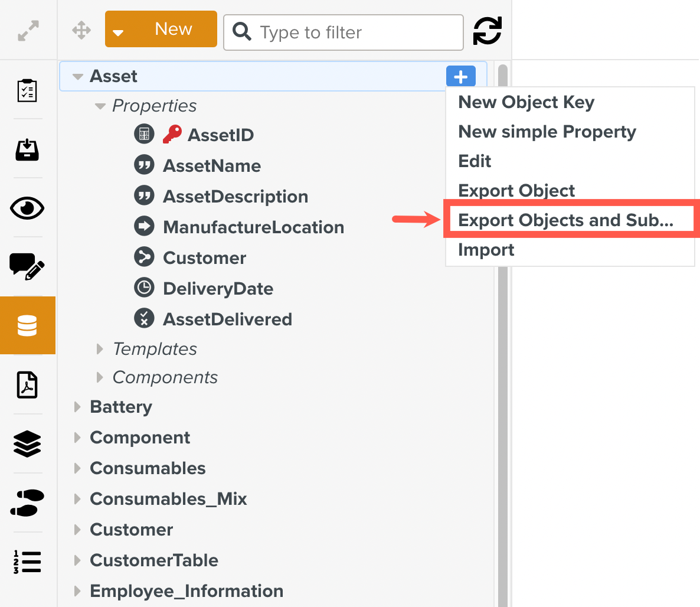Select New simple Property from menu
700x607 pixels.
click(x=547, y=132)
